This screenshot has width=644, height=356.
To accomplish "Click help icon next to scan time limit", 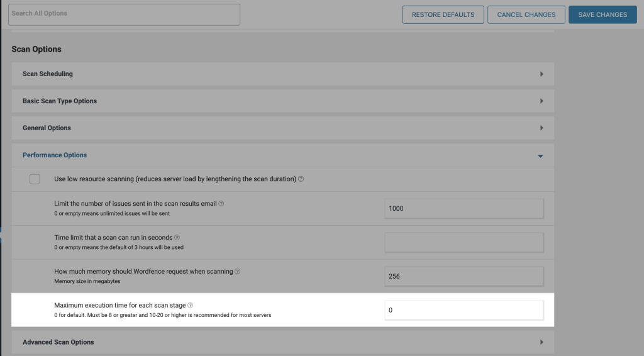I will tap(177, 238).
